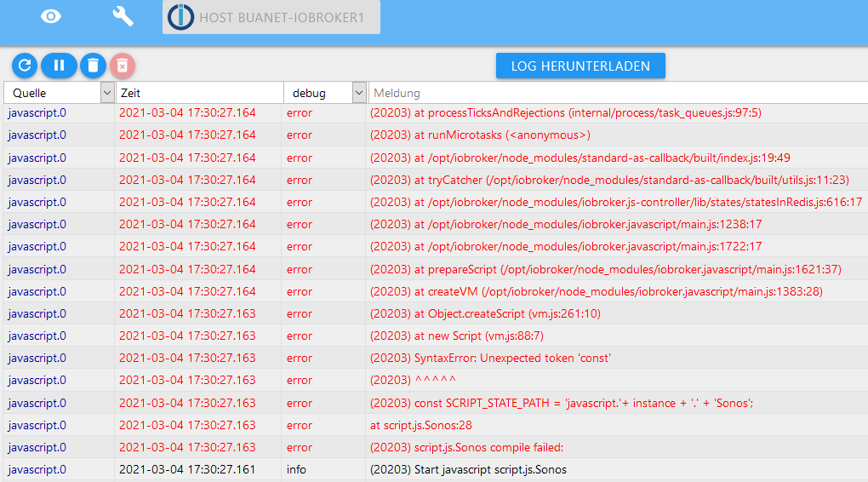Click the eye icon in the top bar
Screen dimensions: 868x482
[51, 16]
